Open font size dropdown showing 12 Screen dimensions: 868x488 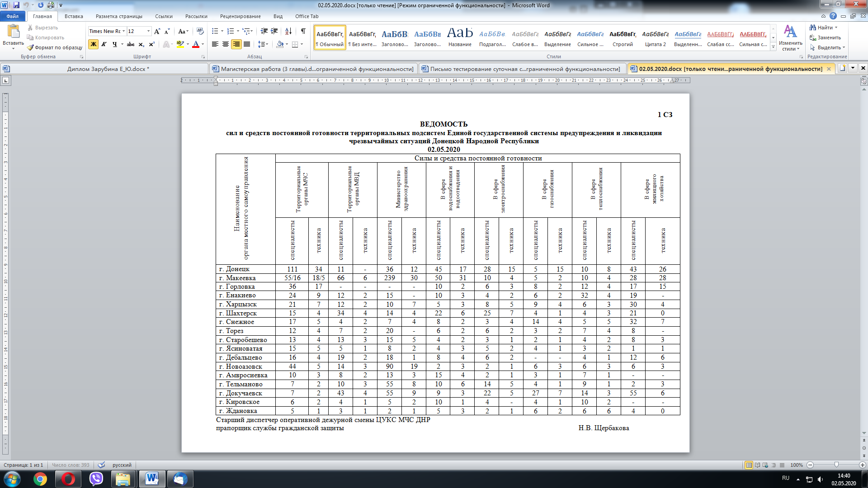point(148,31)
